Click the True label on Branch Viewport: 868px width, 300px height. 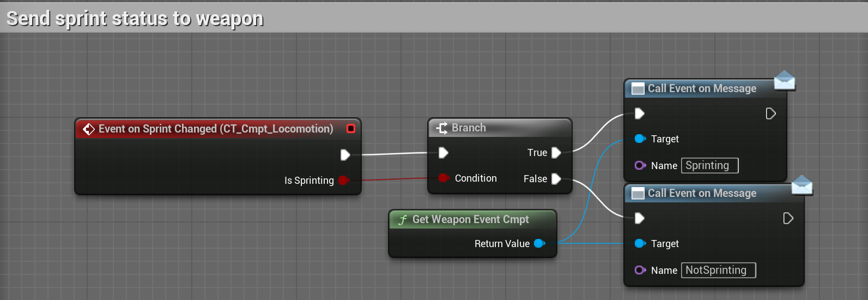537,153
